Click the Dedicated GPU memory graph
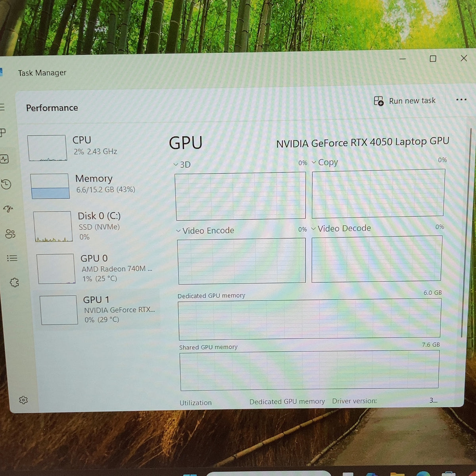The image size is (476, 476). pyautogui.click(x=309, y=319)
